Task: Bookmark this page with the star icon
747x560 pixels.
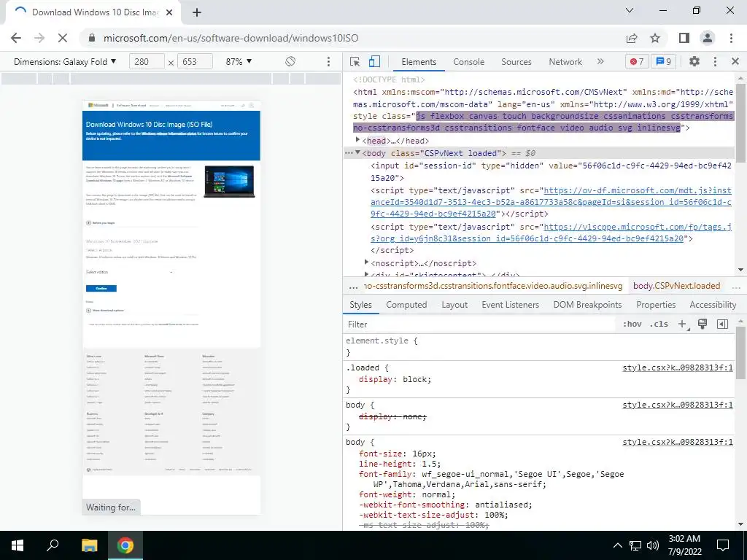Action: [x=655, y=38]
